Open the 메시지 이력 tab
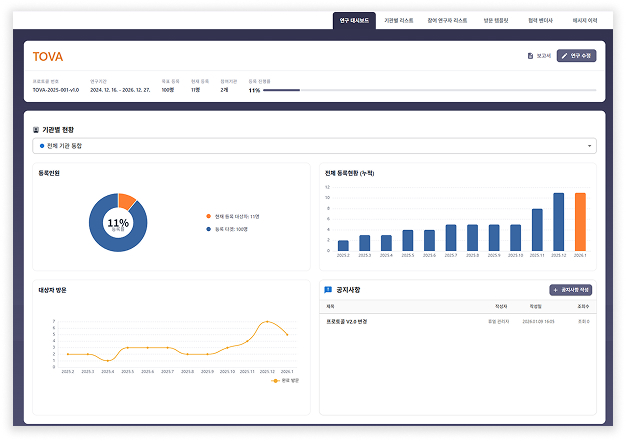The height and width of the screenshot is (441, 626). click(x=585, y=20)
